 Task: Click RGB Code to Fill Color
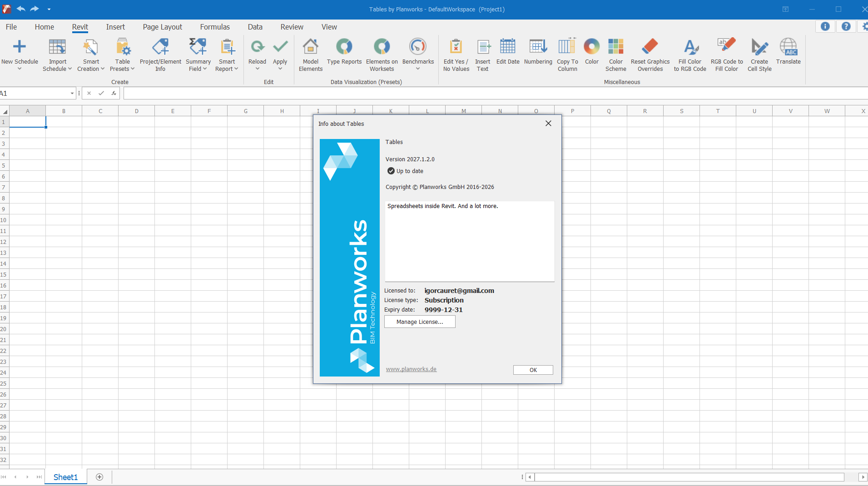[727, 55]
